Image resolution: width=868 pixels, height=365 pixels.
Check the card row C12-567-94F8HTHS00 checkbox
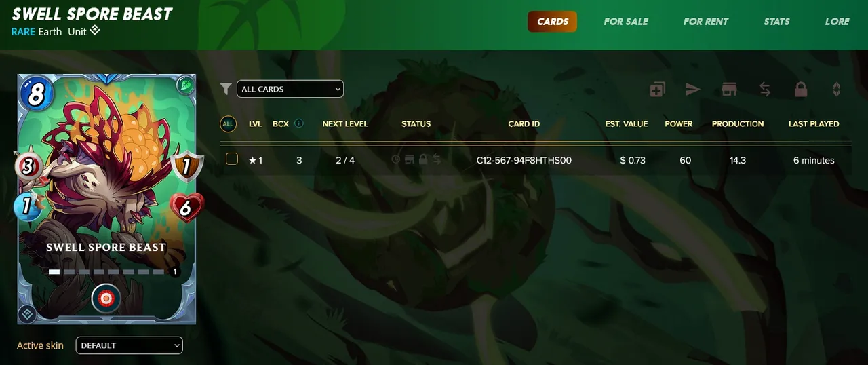232,159
